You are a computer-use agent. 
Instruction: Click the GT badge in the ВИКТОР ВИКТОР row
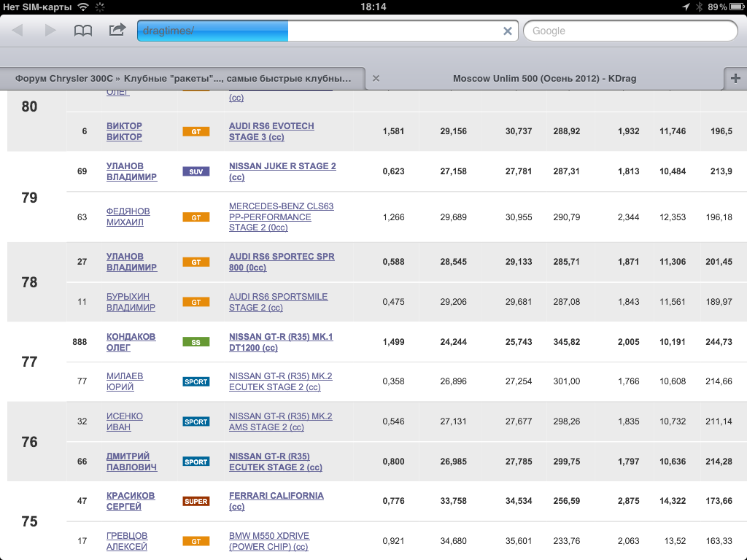coord(196,131)
